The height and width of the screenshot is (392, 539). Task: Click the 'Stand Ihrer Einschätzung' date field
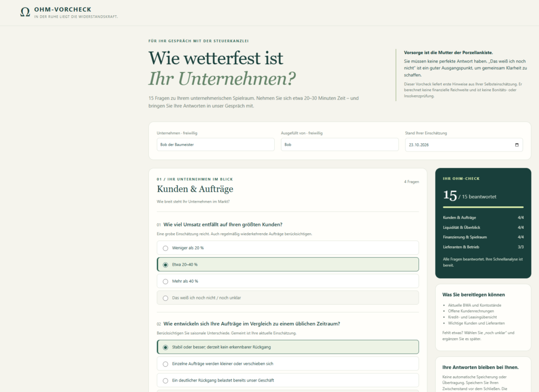click(x=464, y=145)
